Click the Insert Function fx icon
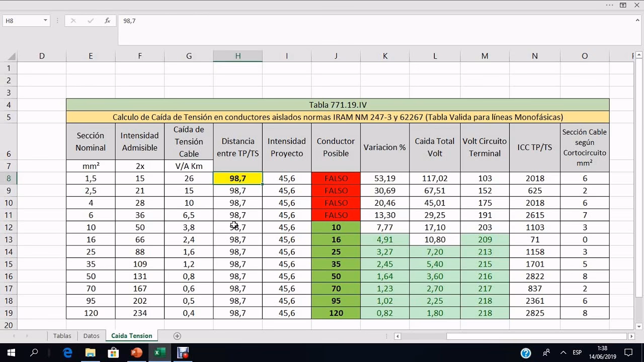Screen dimensions: 644x362 (107, 21)
